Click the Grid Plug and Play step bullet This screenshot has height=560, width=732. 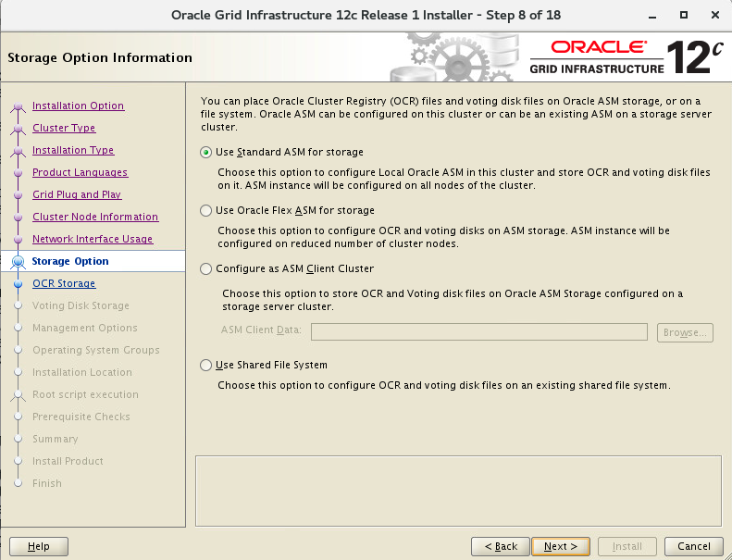click(18, 194)
